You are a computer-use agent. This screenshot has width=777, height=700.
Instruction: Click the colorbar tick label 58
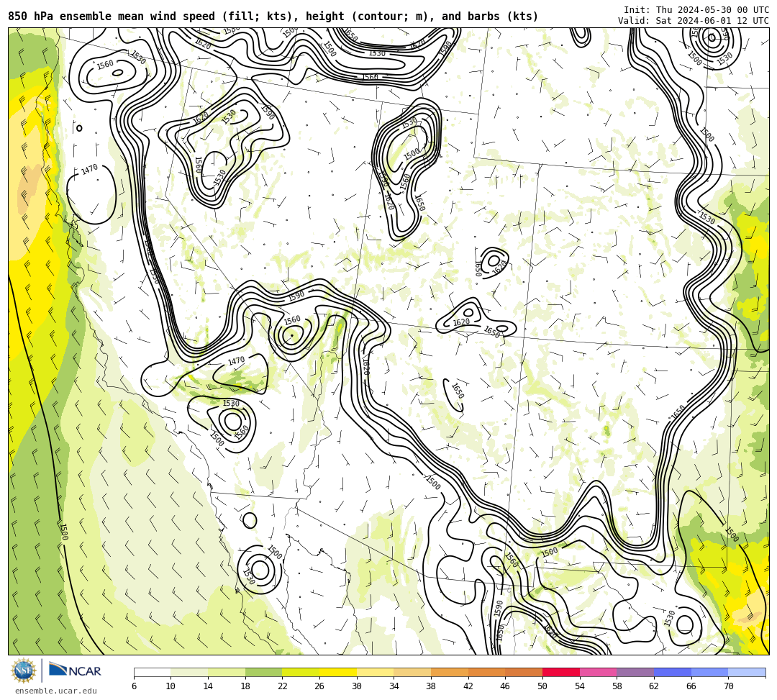click(617, 686)
